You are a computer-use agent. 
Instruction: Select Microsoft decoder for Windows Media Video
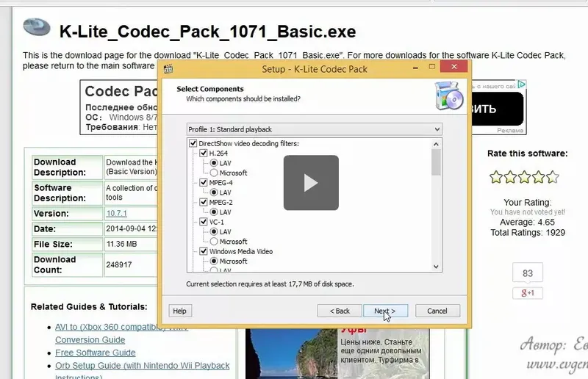(x=214, y=261)
